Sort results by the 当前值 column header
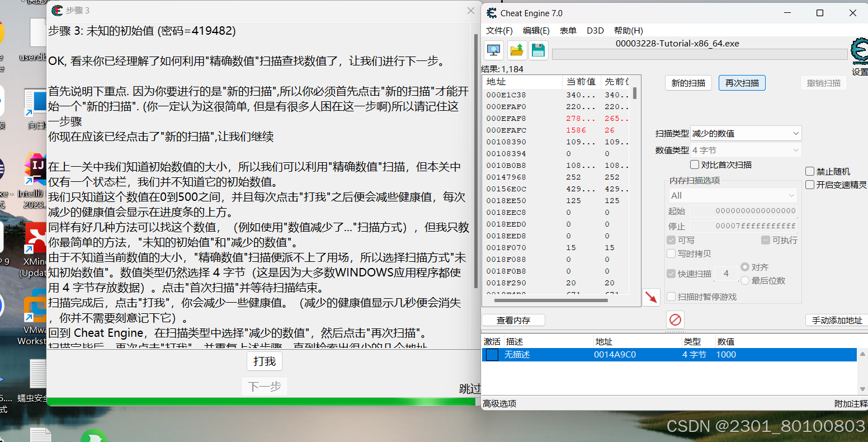Image resolution: width=868 pixels, height=442 pixels. coord(582,82)
